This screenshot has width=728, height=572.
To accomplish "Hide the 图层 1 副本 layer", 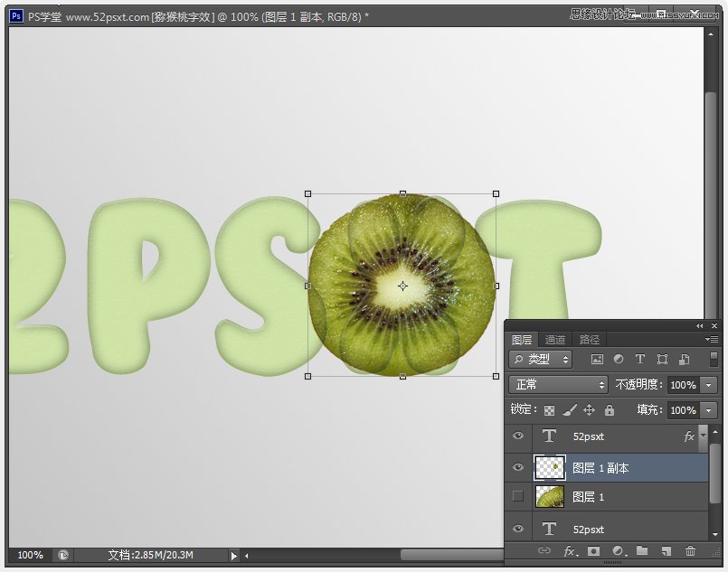I will [518, 467].
